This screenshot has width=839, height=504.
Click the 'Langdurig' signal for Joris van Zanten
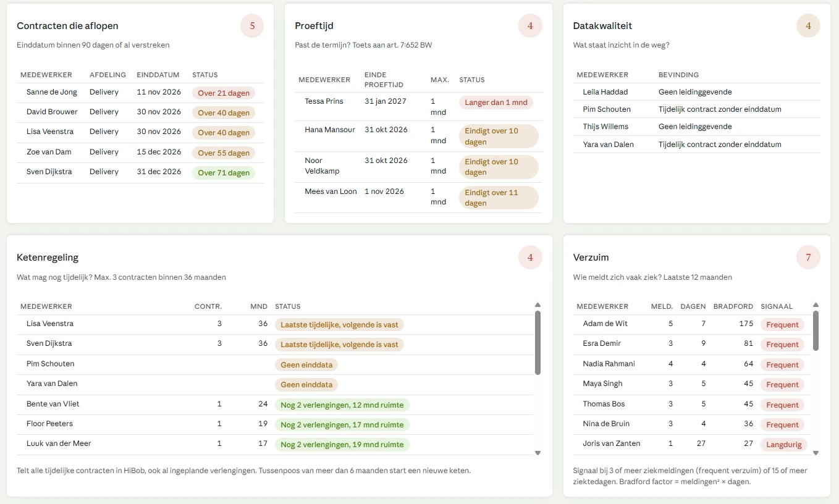784,445
